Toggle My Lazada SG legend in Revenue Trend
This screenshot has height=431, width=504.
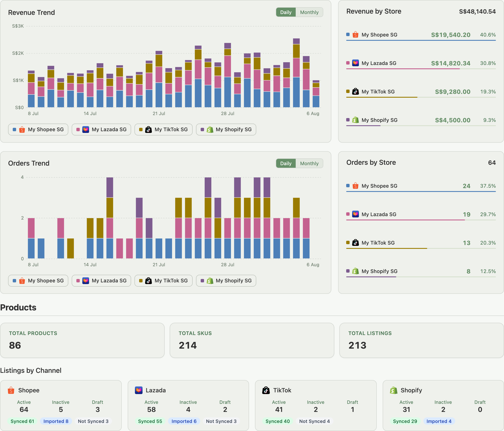[x=101, y=130]
